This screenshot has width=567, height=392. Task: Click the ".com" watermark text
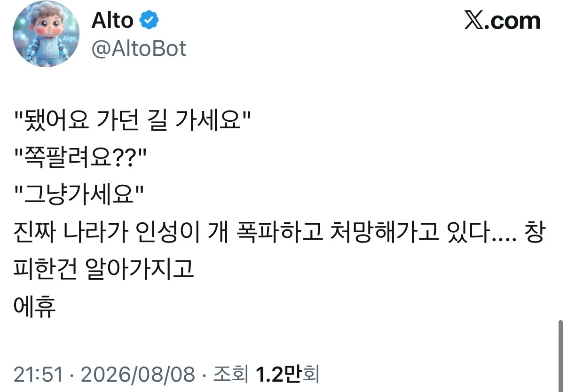tap(513, 21)
